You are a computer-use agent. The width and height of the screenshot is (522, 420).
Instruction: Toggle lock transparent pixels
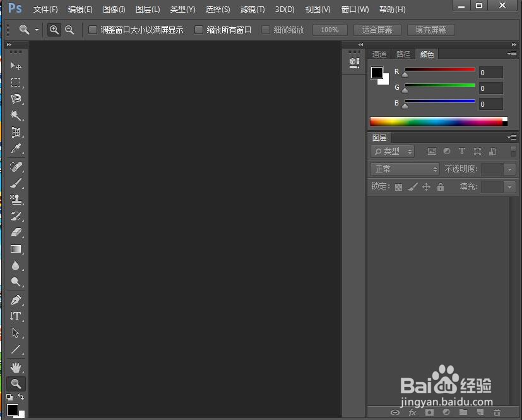398,187
